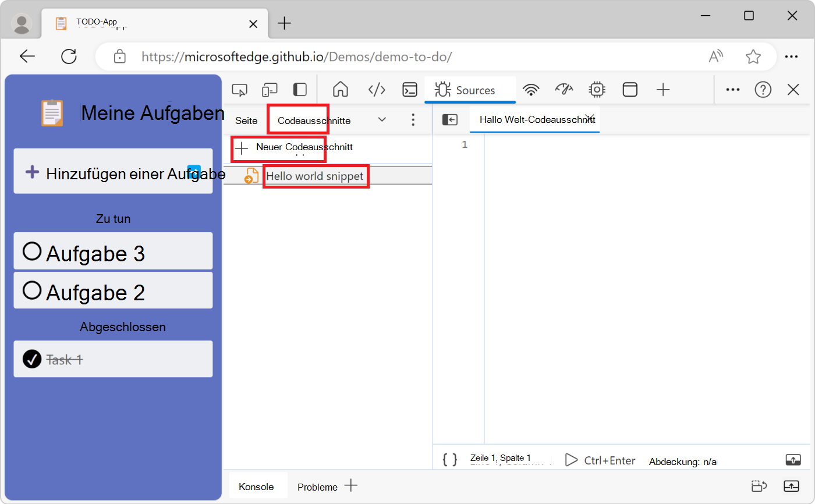This screenshot has height=504, width=815.
Task: Open the Elements tool code icon
Action: click(x=377, y=90)
